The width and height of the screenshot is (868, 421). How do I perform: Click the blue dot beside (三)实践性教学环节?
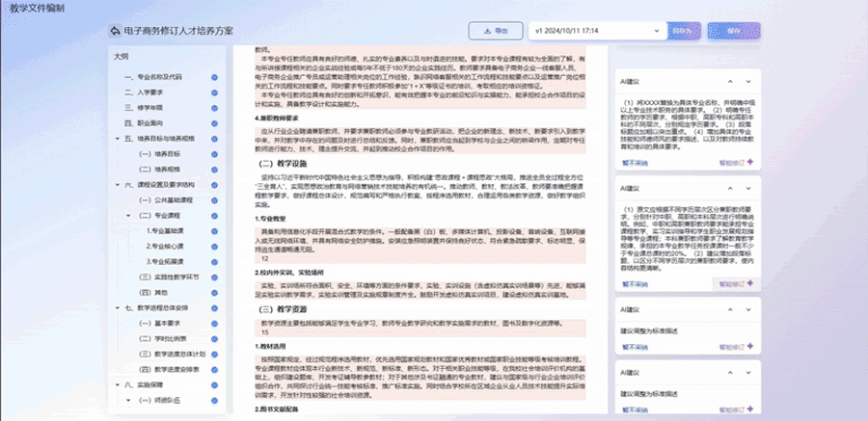[x=214, y=277]
